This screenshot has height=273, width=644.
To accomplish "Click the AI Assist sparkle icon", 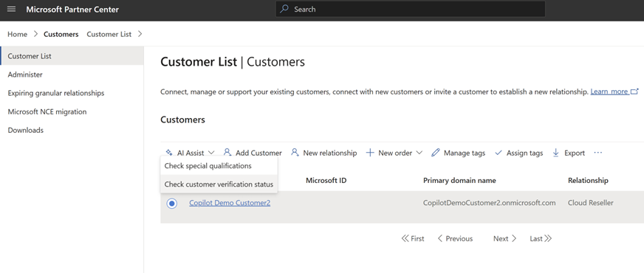I will click(169, 153).
